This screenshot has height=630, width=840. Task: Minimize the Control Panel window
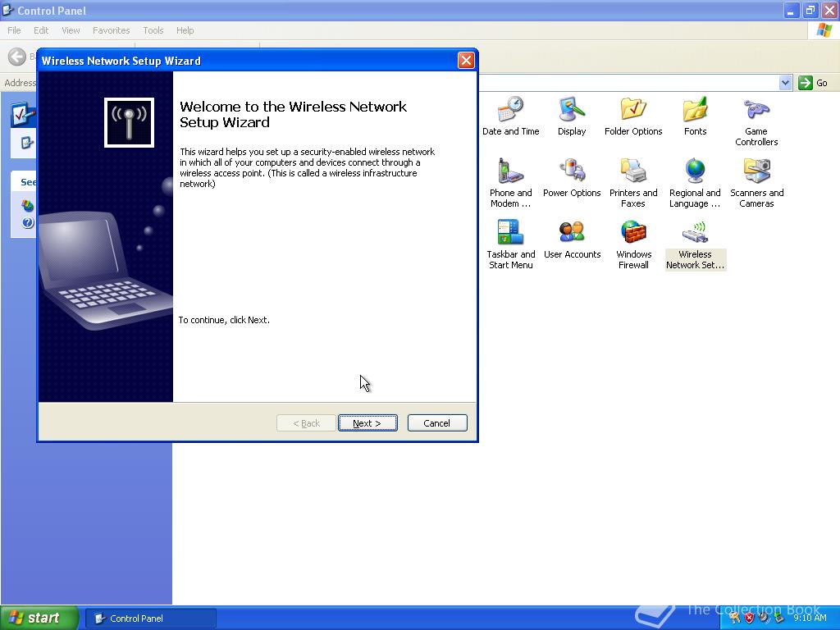(x=791, y=10)
